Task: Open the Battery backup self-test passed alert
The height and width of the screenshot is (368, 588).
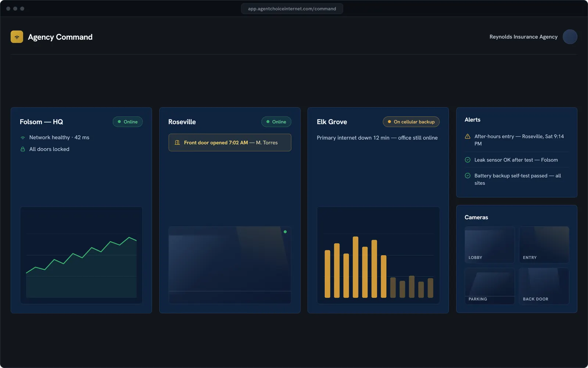Action: tap(517, 179)
